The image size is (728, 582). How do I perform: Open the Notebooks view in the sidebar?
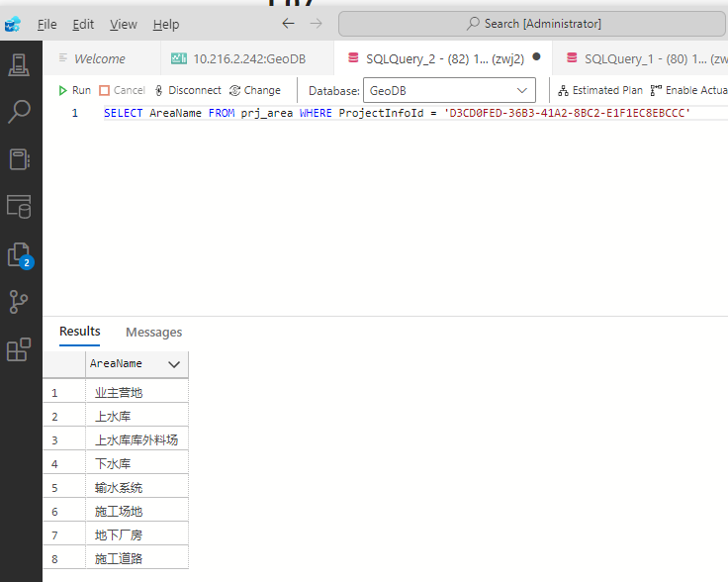click(19, 158)
